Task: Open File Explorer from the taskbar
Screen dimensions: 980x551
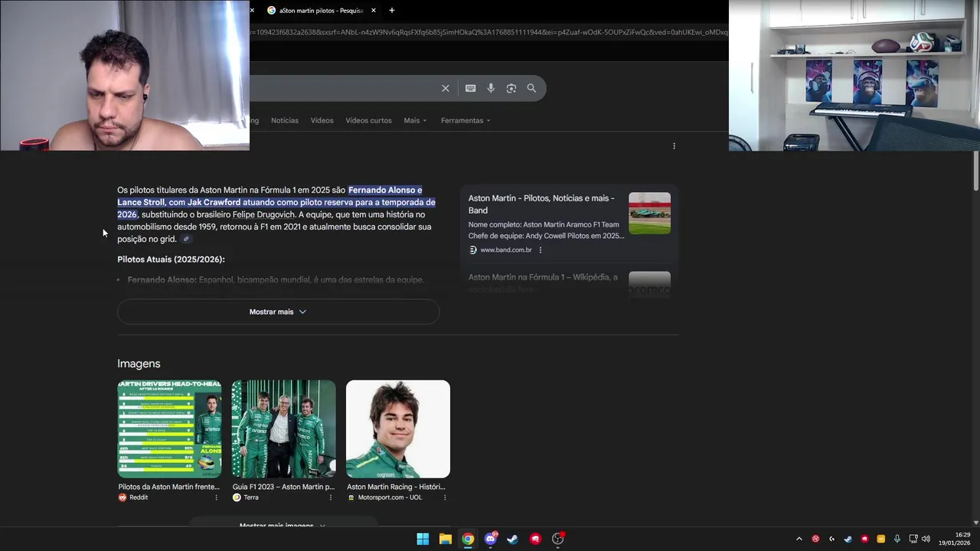Action: pos(446,539)
